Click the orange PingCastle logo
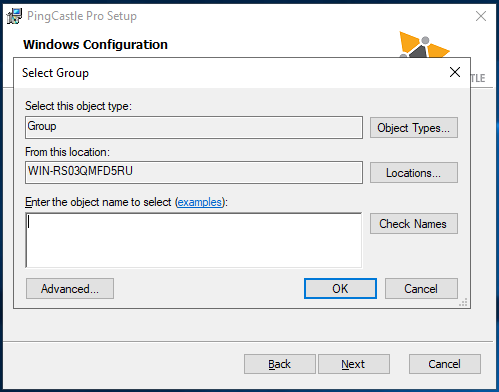 (424, 45)
